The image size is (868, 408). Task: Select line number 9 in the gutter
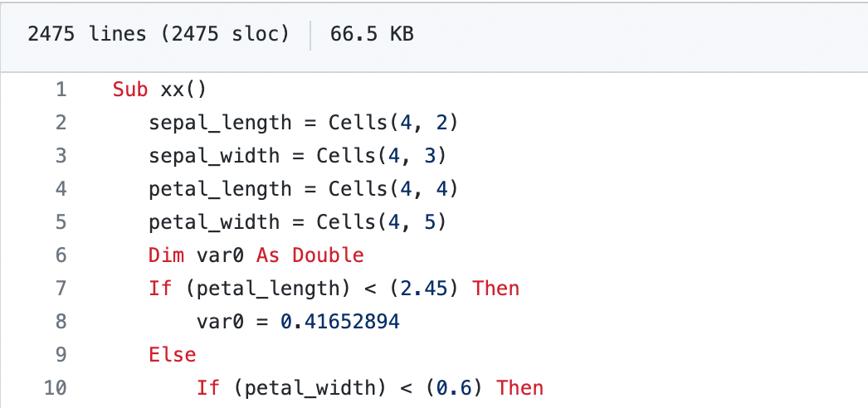click(61, 355)
